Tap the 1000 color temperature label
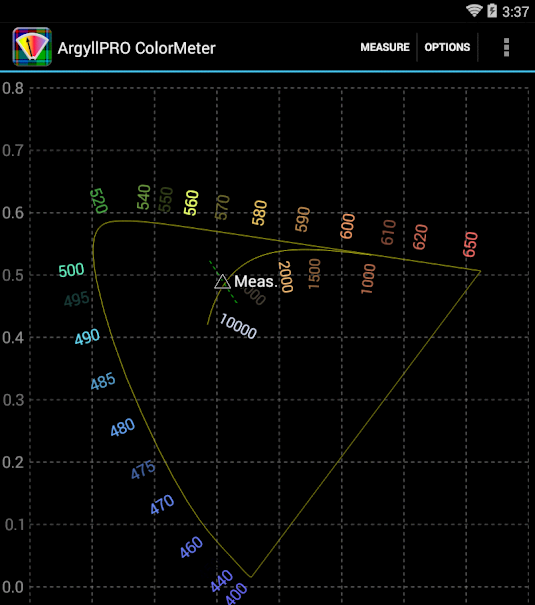 (368, 279)
